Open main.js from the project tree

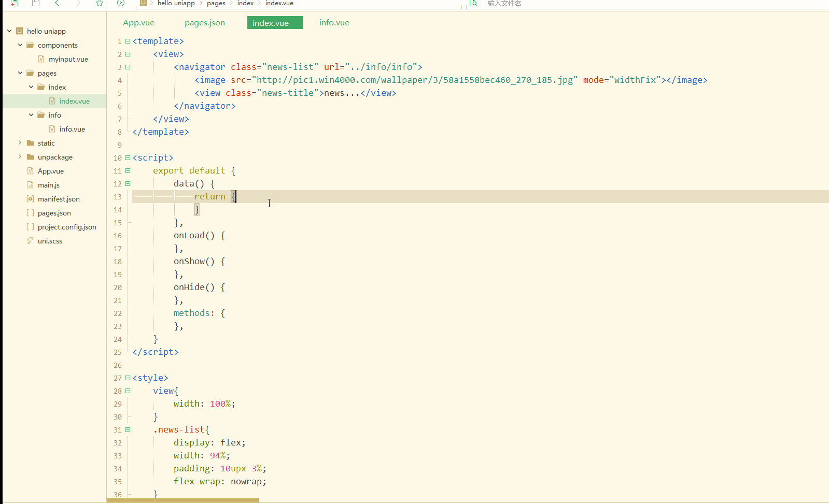tap(49, 185)
